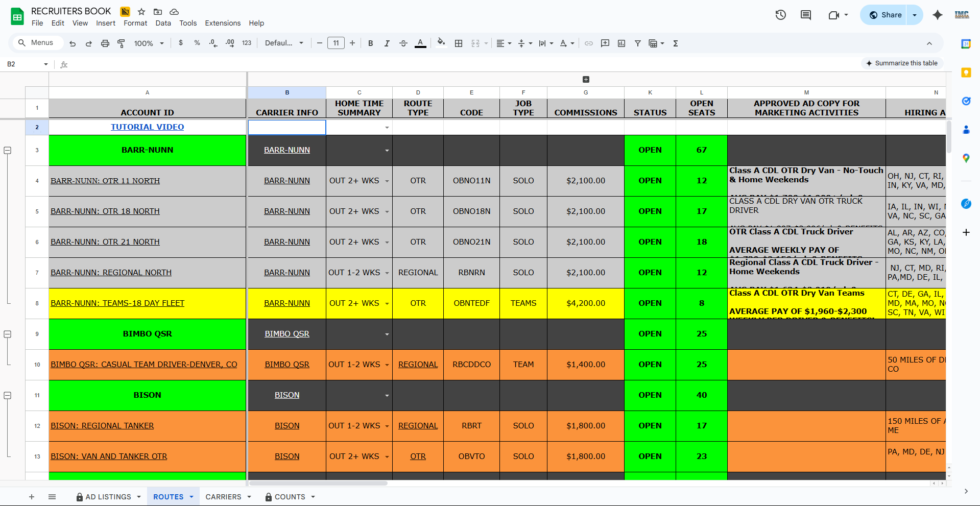Open the fill color picker

coord(441,43)
